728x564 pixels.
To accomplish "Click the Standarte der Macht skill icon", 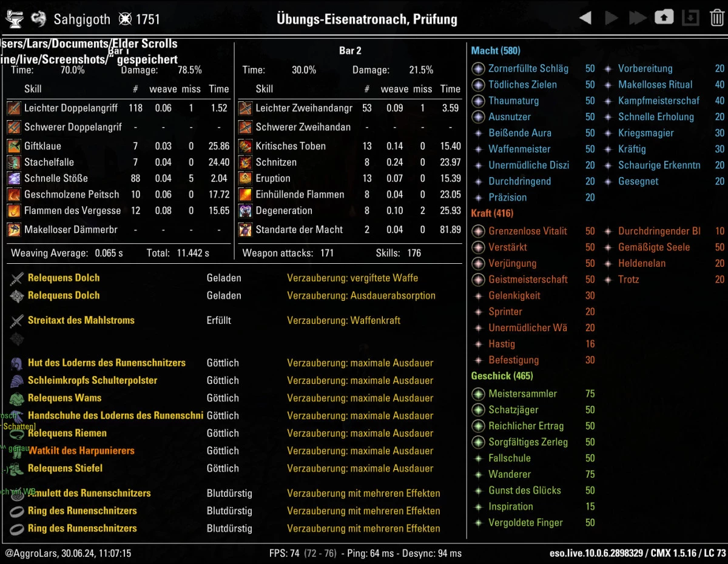I will 245,230.
